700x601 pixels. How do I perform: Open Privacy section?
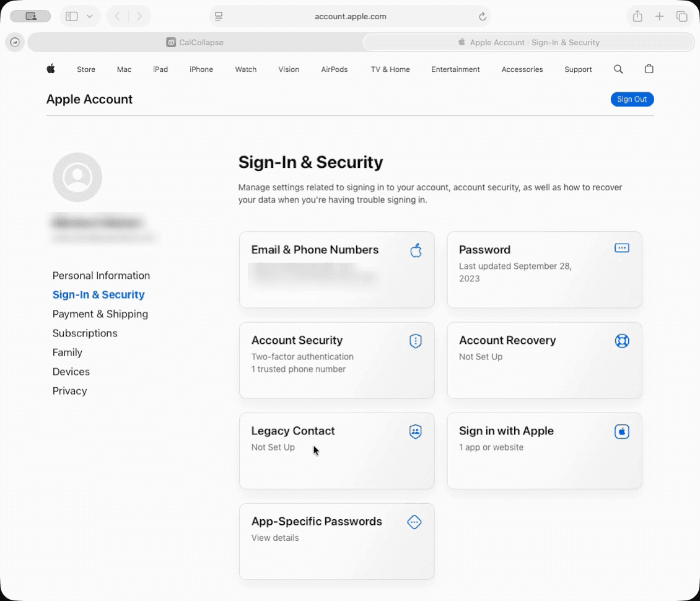(x=69, y=391)
